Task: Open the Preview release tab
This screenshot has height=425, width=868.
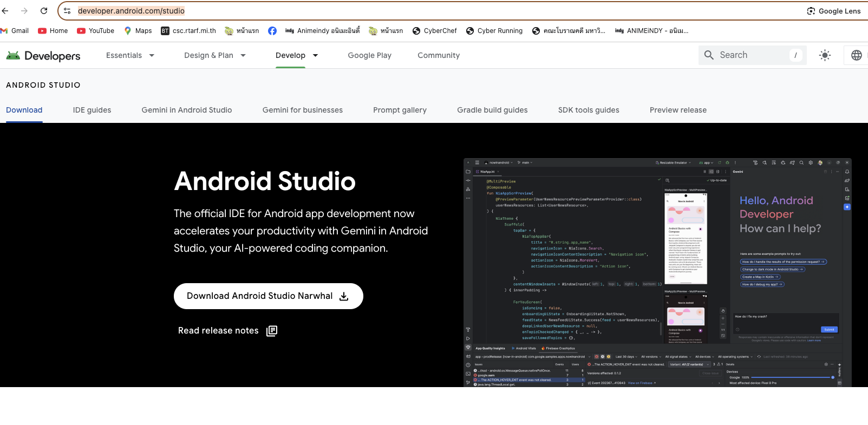Action: coord(678,110)
